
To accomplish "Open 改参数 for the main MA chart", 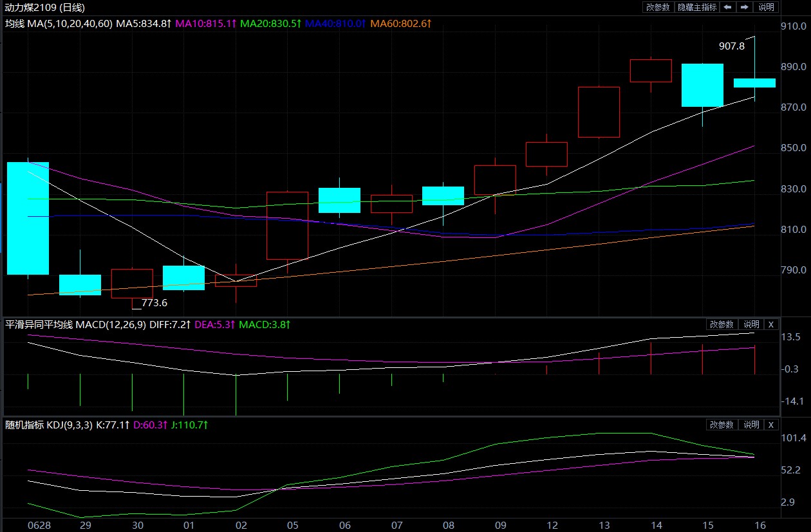I will point(658,7).
